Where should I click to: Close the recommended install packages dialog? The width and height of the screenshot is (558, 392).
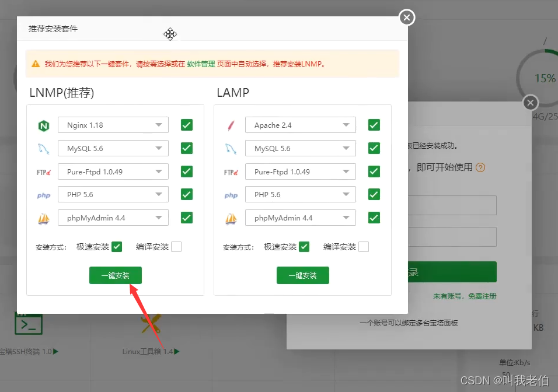(x=407, y=17)
